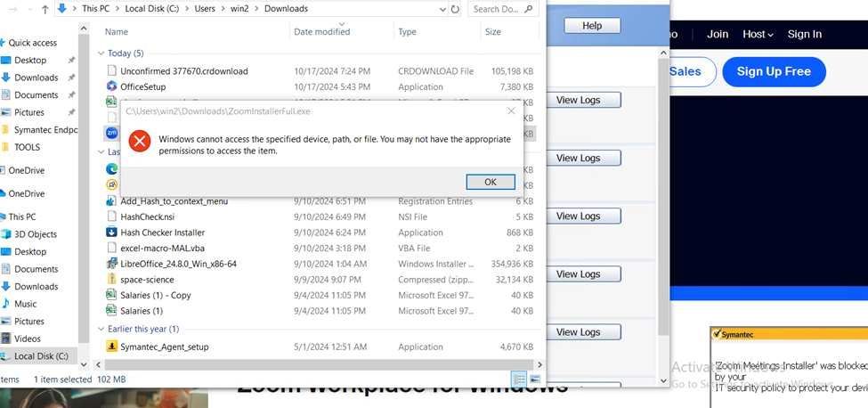The width and height of the screenshot is (868, 408).
Task: Open pinned Downloads under Quick access
Action: (x=37, y=78)
